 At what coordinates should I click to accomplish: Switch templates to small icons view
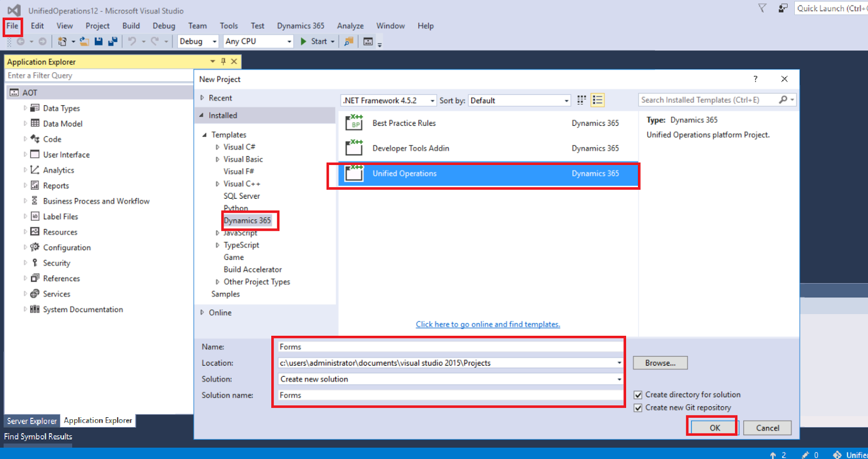pos(582,100)
